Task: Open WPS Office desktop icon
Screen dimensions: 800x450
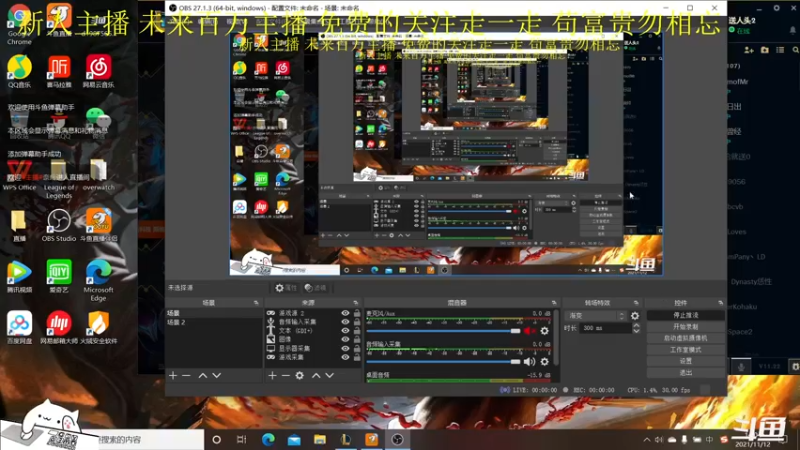Action: [19, 176]
